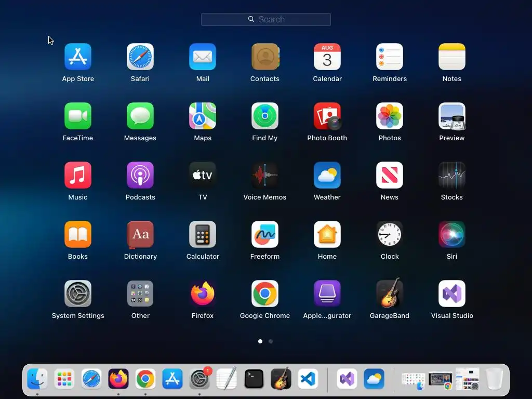Open the Books app

pyautogui.click(x=78, y=234)
